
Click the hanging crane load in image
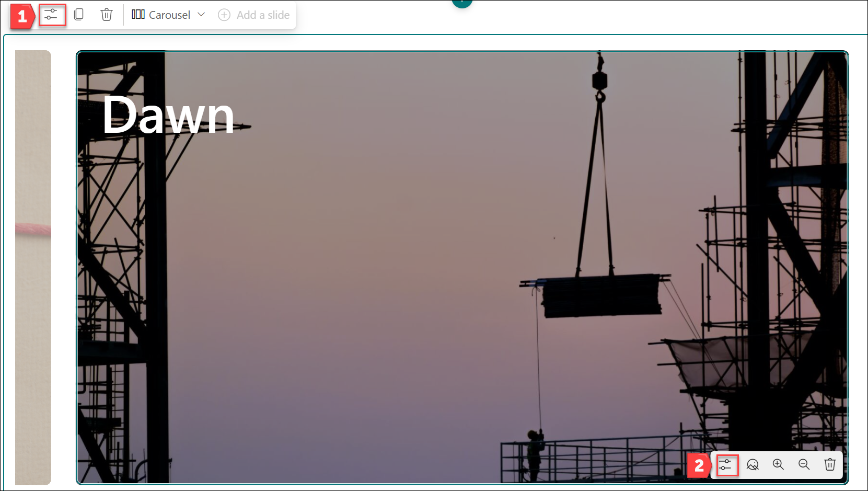(601, 296)
